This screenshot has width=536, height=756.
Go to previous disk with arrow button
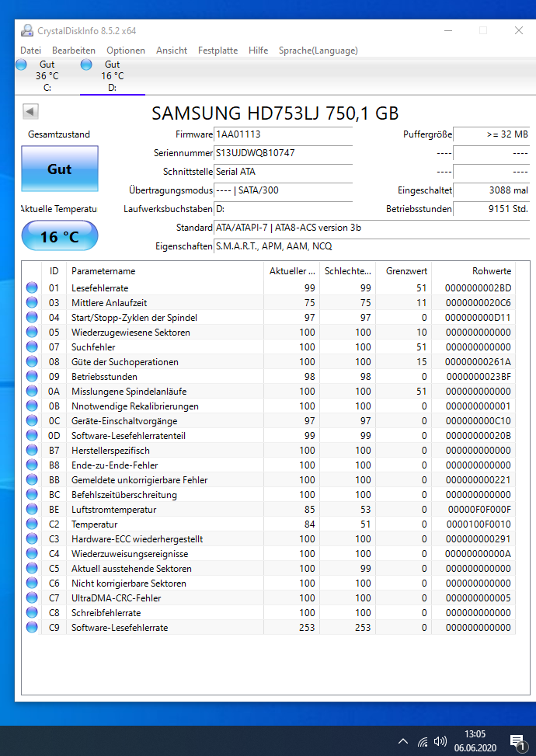30,112
